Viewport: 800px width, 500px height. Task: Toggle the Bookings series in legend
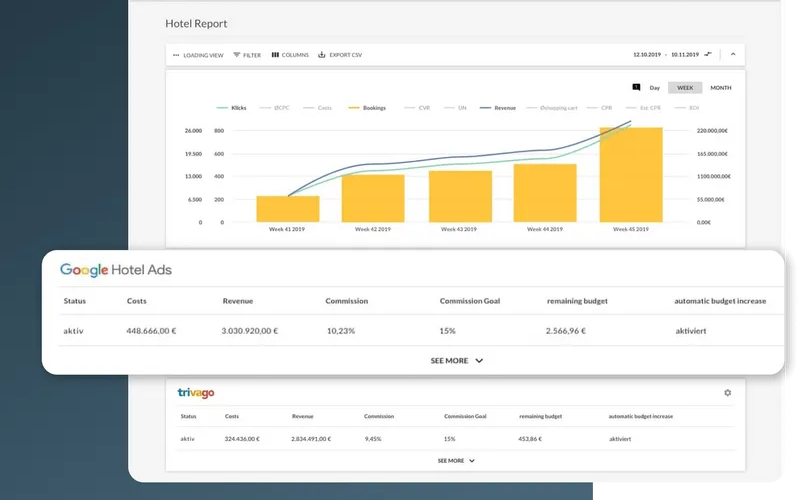tap(369, 107)
